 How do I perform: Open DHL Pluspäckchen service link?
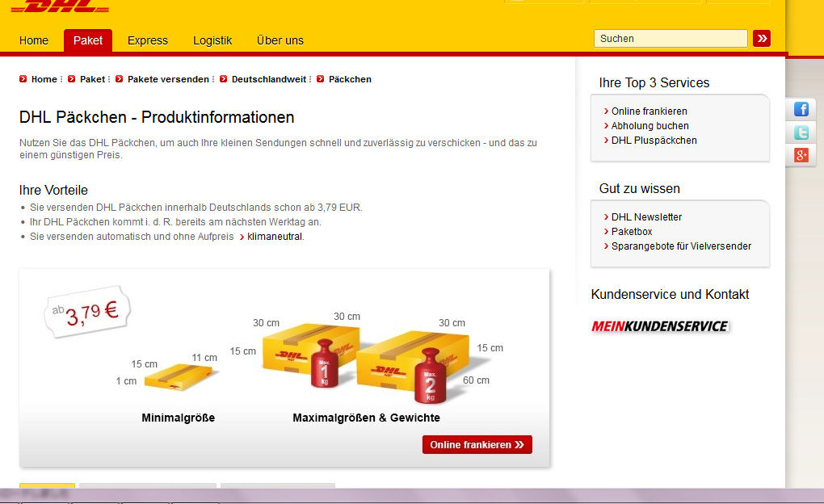(x=654, y=141)
